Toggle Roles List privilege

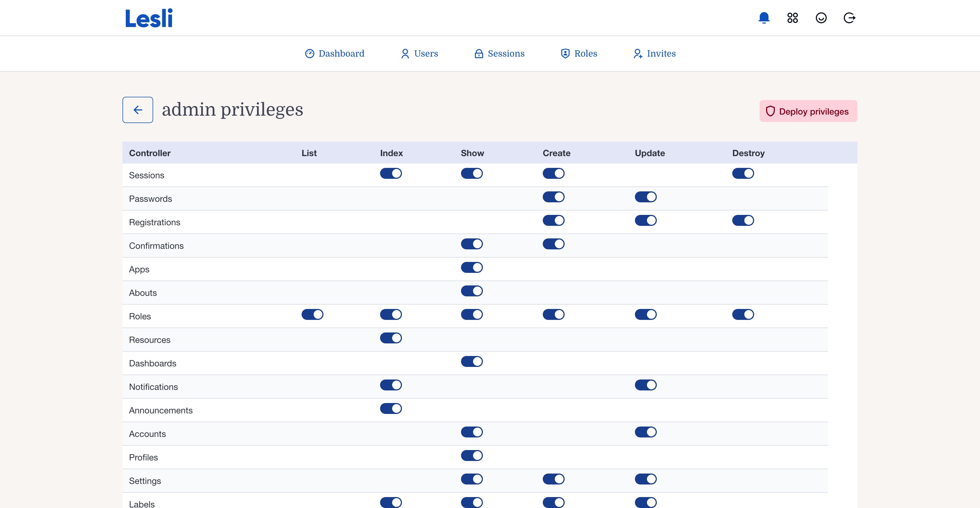tap(312, 315)
